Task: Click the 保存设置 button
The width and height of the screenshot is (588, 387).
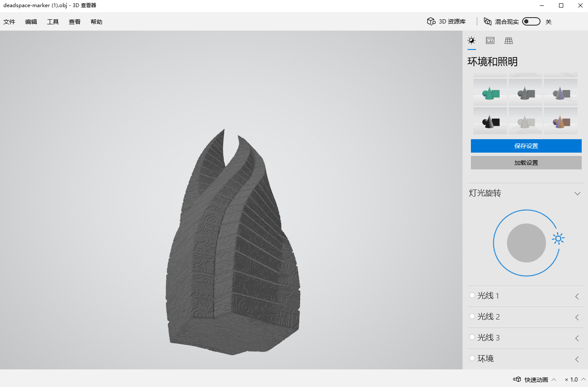Action: (x=526, y=146)
